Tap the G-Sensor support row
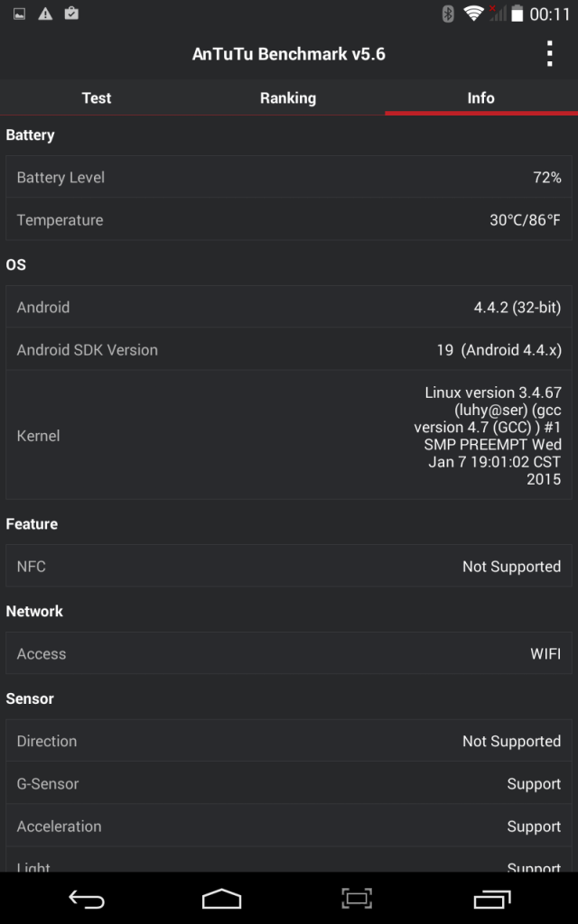The width and height of the screenshot is (578, 924). pos(289,784)
